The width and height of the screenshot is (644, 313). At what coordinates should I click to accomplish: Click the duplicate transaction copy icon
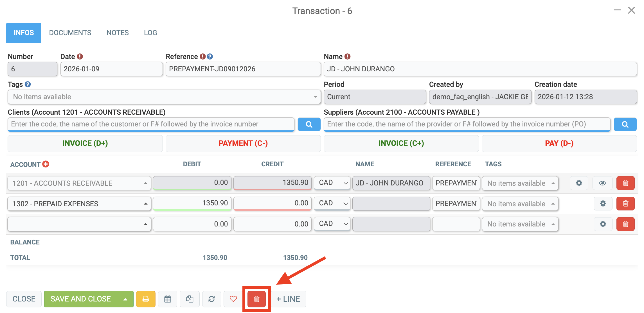(190, 299)
